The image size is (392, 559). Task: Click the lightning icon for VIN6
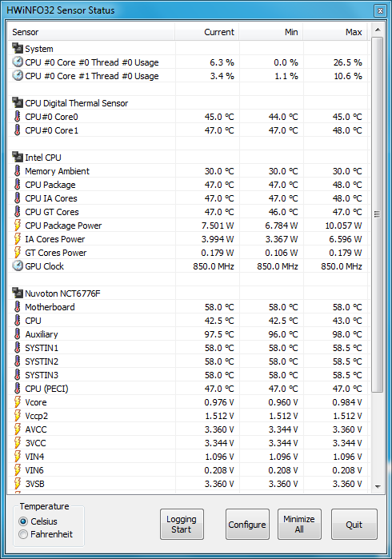pyautogui.click(x=17, y=470)
